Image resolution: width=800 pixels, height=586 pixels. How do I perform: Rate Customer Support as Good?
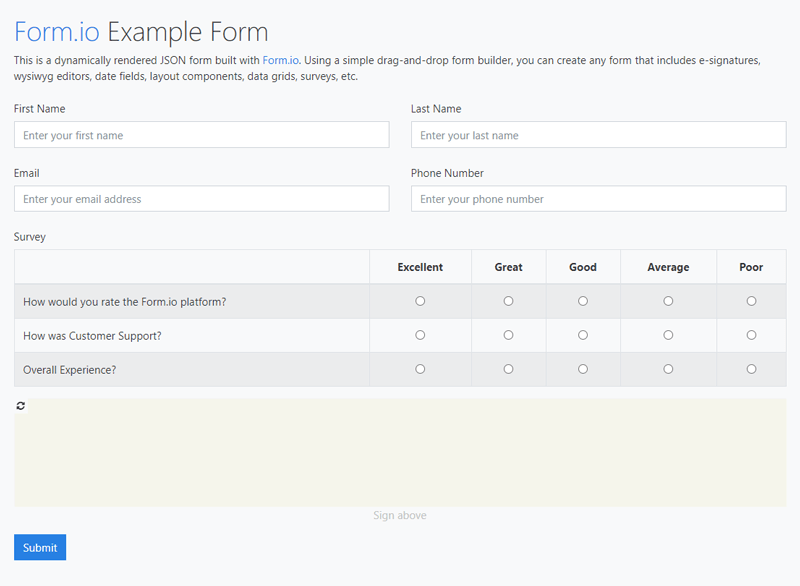(x=583, y=335)
